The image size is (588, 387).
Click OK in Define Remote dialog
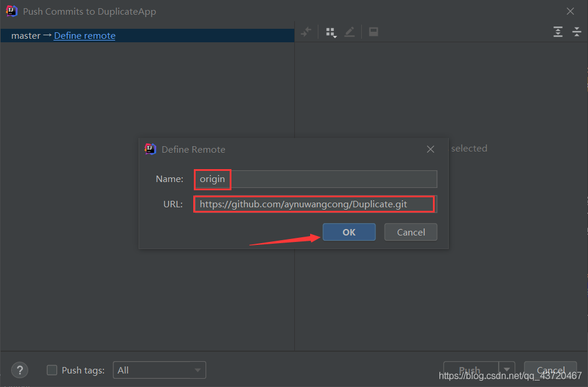349,232
